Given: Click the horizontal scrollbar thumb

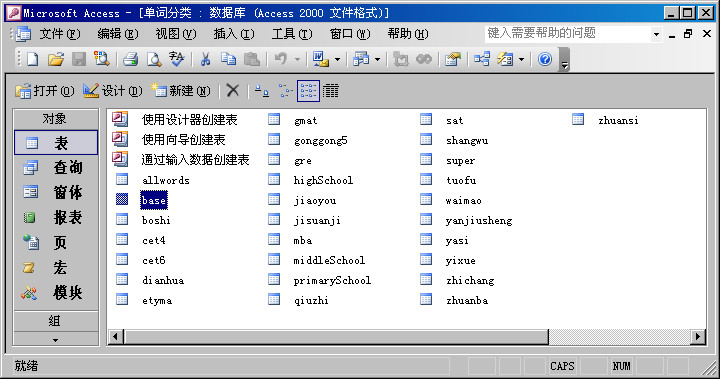Looking at the screenshot, I should pyautogui.click(x=337, y=337).
